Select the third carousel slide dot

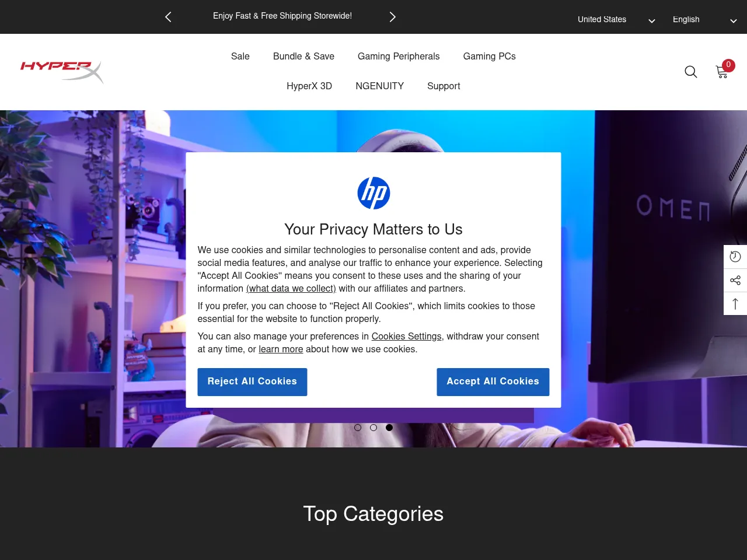pyautogui.click(x=389, y=428)
